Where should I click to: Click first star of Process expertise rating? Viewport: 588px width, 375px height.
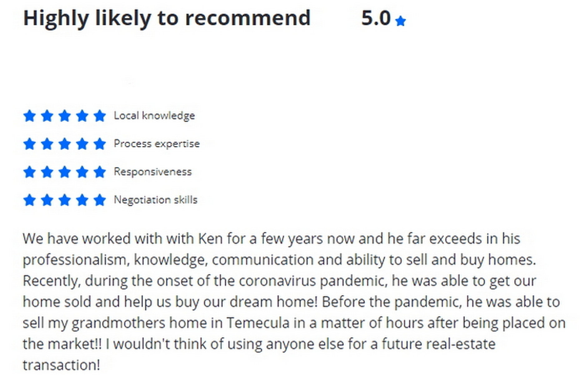29,144
